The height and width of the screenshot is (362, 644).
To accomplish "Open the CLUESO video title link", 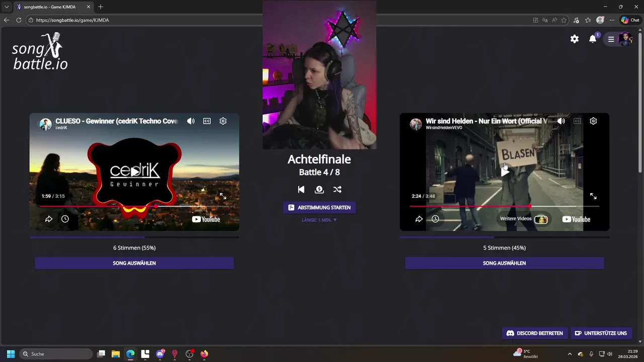I will coord(116,121).
